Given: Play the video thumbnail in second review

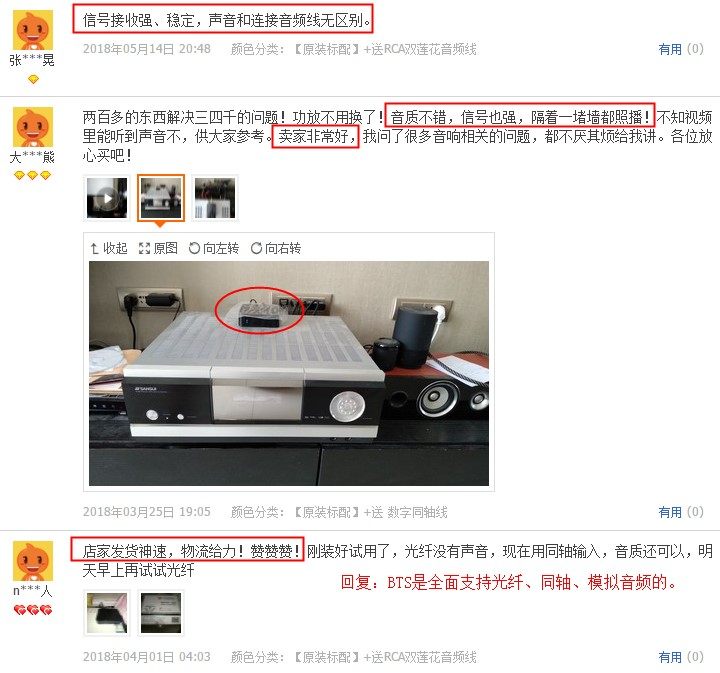Looking at the screenshot, I should click(107, 198).
